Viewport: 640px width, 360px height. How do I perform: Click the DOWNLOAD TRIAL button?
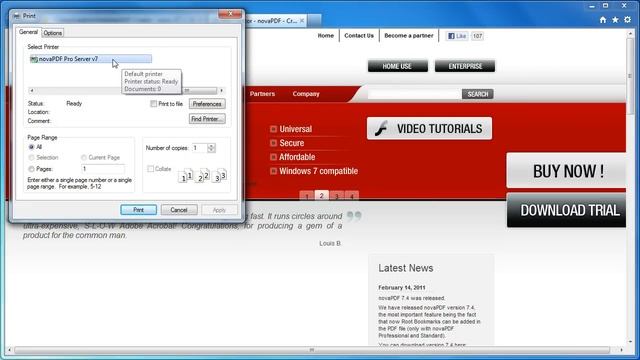[x=566, y=210]
